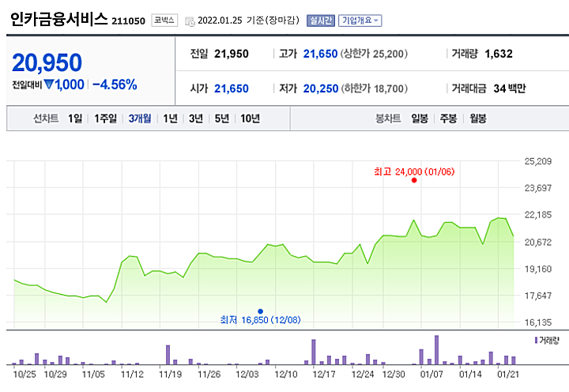
Task: Click the 거래대금 value 34 백만
Action: pyautogui.click(x=510, y=89)
